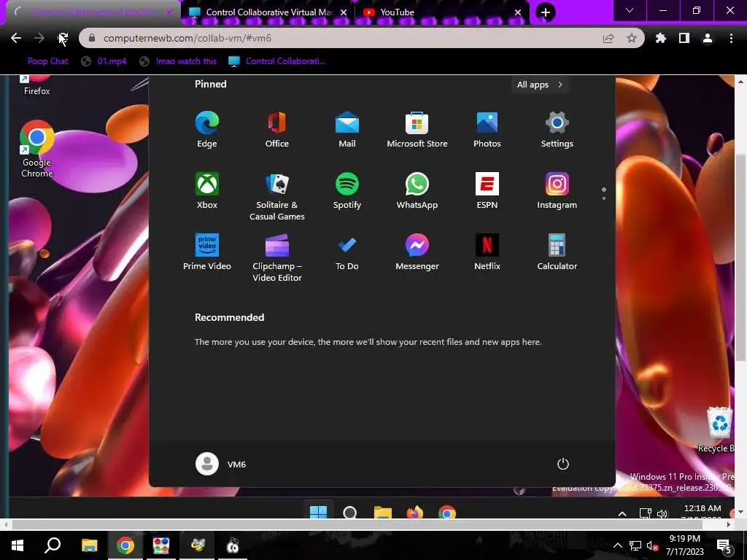Open the Calculator app
The height and width of the screenshot is (560, 747).
[x=557, y=252]
